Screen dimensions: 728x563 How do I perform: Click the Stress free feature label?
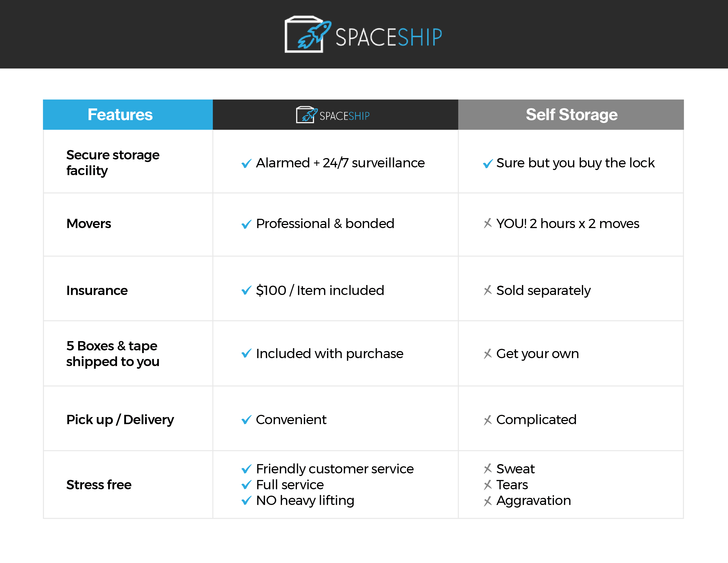pyautogui.click(x=99, y=485)
